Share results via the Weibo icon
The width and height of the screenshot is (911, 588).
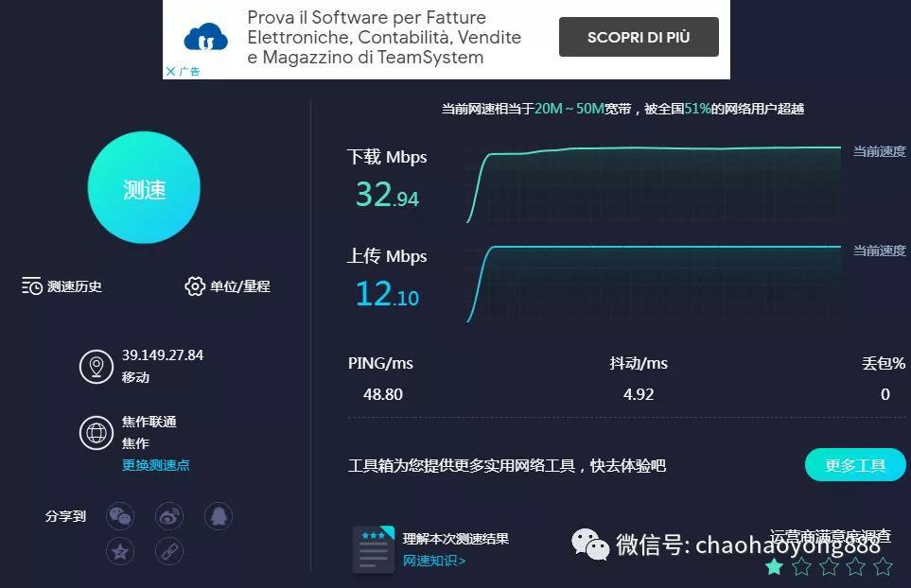point(168,515)
